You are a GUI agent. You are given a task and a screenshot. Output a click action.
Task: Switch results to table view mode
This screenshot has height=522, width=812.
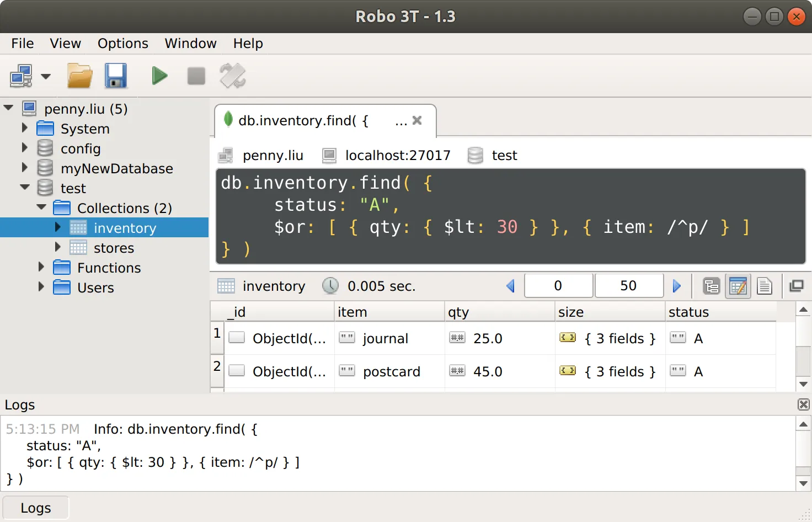(738, 286)
